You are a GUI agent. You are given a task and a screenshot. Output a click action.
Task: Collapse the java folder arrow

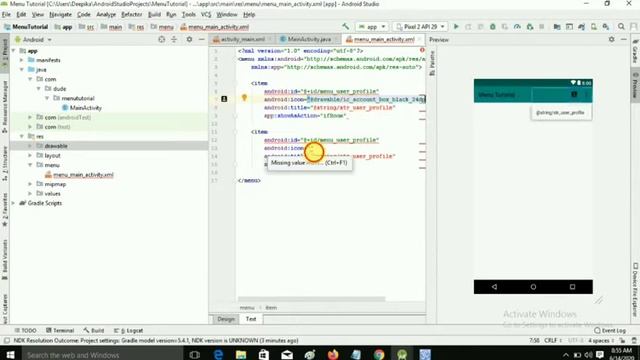pyautogui.click(x=22, y=69)
